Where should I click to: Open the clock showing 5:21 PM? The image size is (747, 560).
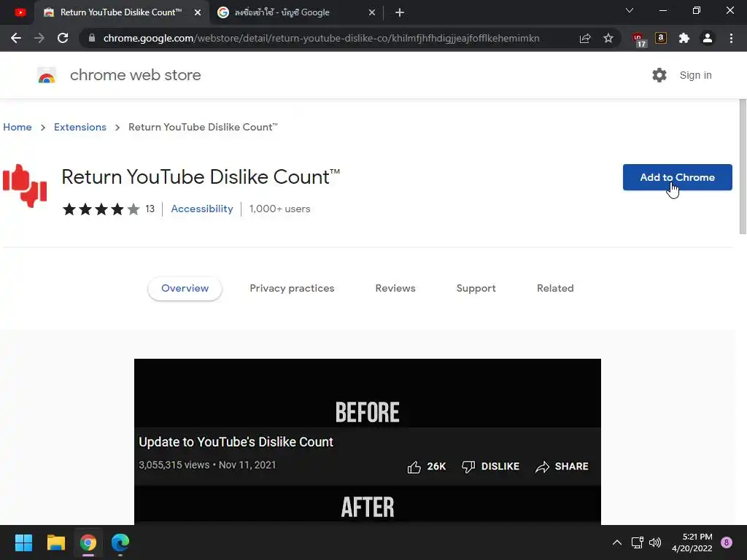[692, 542]
